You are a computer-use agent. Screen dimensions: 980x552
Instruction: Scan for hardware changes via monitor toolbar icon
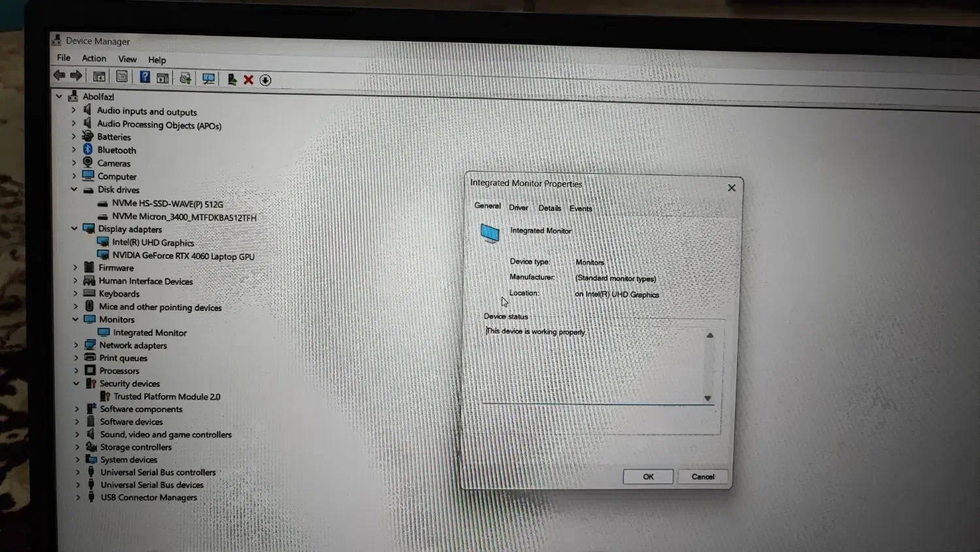(x=208, y=79)
